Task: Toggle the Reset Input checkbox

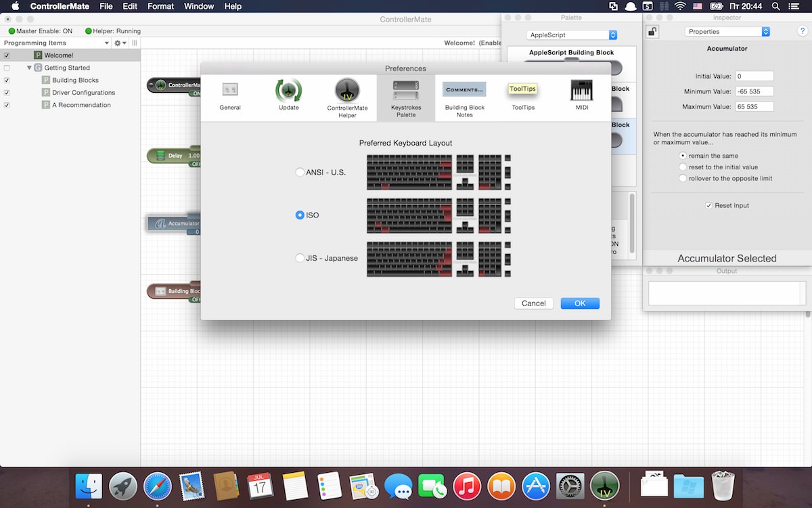Action: coord(708,205)
